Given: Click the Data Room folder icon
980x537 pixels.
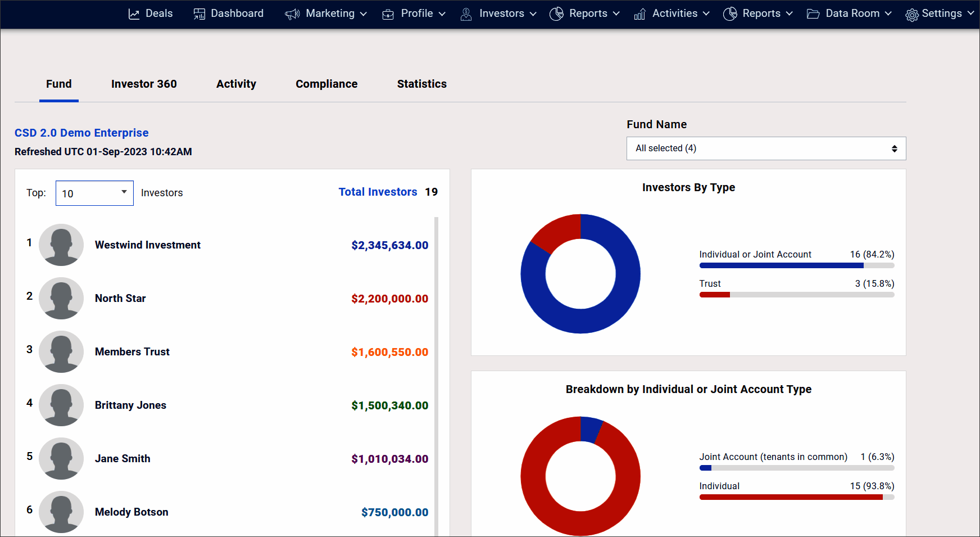Looking at the screenshot, I should pyautogui.click(x=813, y=14).
